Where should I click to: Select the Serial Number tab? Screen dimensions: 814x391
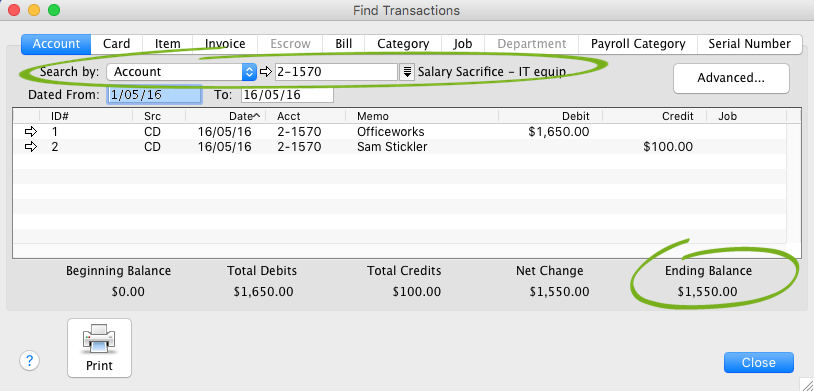749,44
